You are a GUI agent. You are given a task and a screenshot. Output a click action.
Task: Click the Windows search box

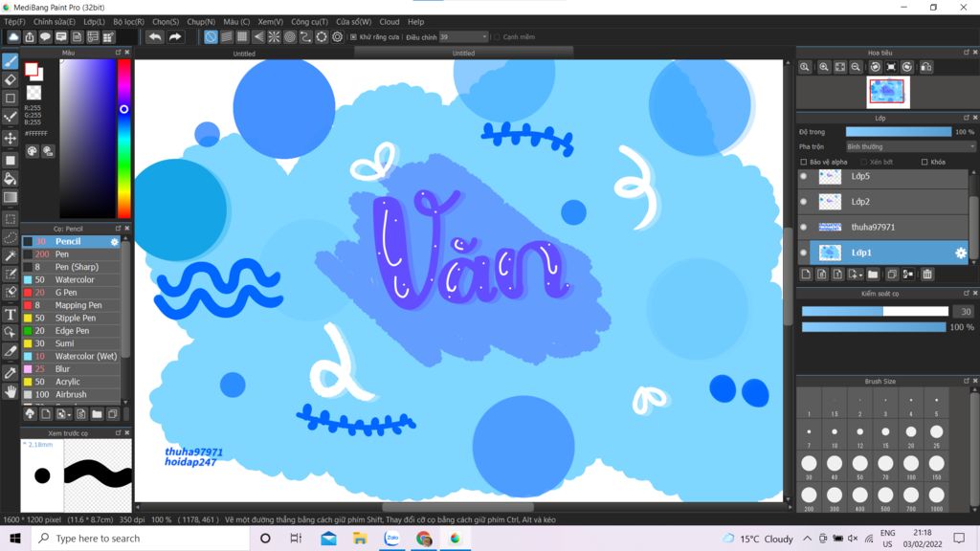(x=141, y=539)
